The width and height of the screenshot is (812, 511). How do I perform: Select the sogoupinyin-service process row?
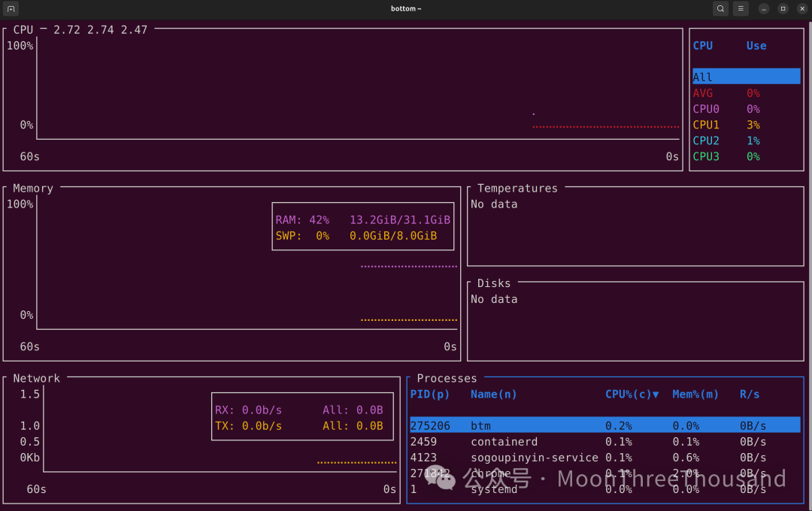[x=604, y=458]
